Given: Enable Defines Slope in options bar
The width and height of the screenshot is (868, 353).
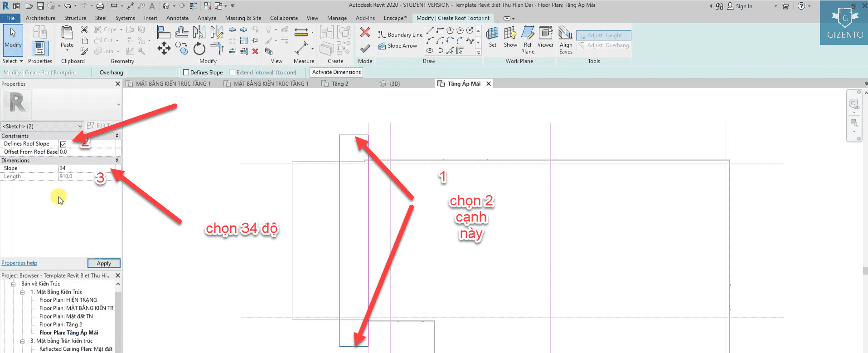Looking at the screenshot, I should (186, 73).
